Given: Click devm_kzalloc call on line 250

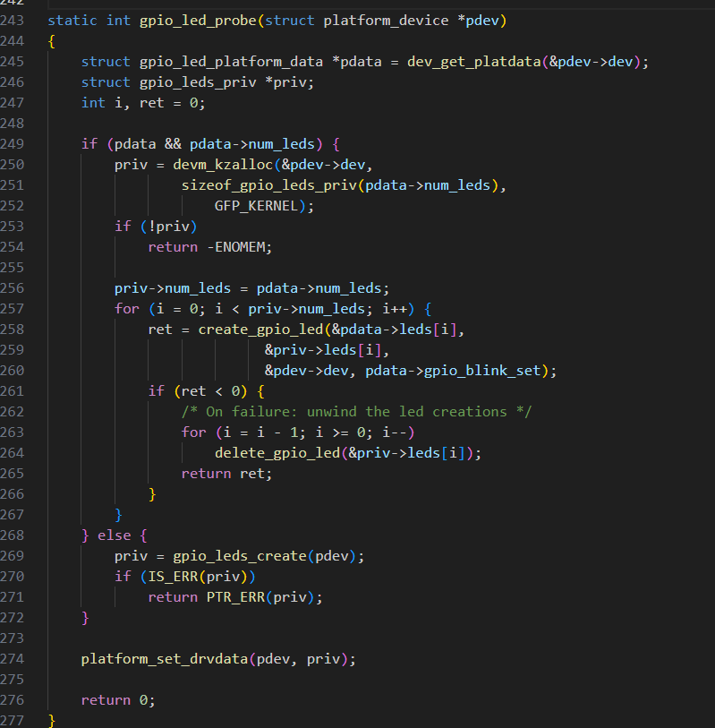Looking at the screenshot, I should tap(223, 165).
